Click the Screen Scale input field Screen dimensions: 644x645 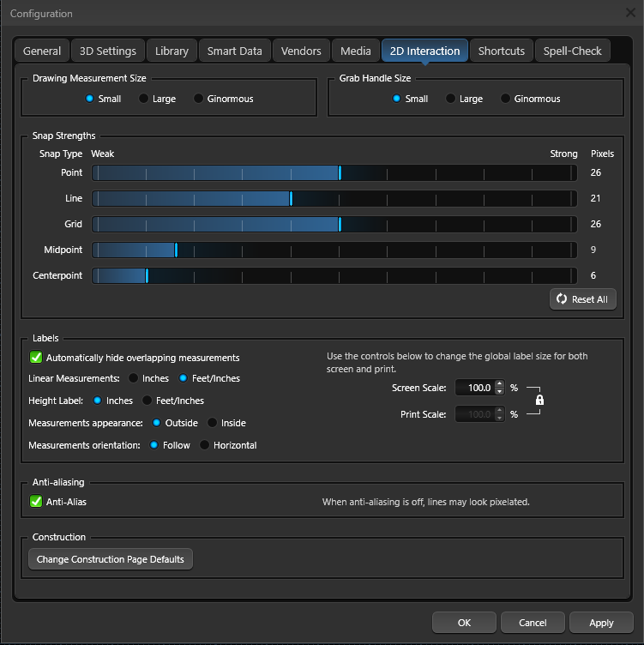[x=474, y=388]
